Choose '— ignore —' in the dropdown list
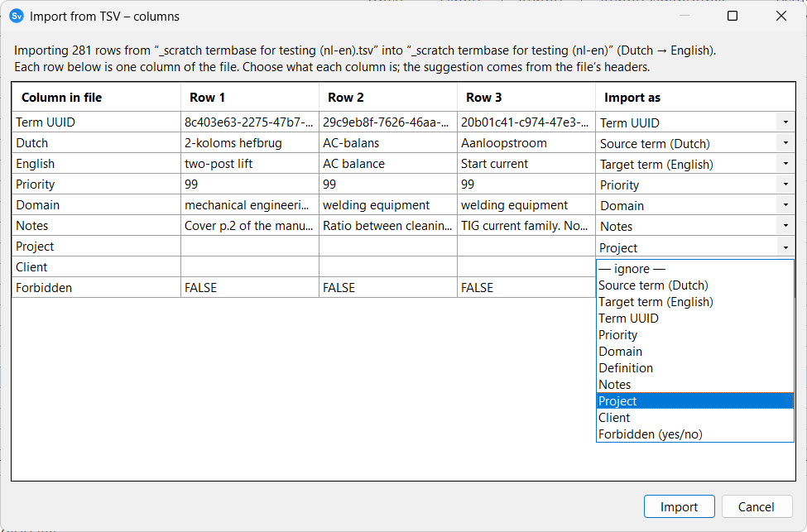The width and height of the screenshot is (807, 532). pyautogui.click(x=694, y=269)
